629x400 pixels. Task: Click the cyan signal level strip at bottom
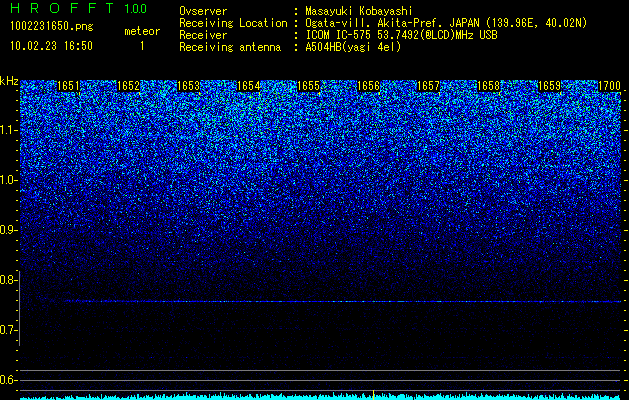tap(321, 396)
